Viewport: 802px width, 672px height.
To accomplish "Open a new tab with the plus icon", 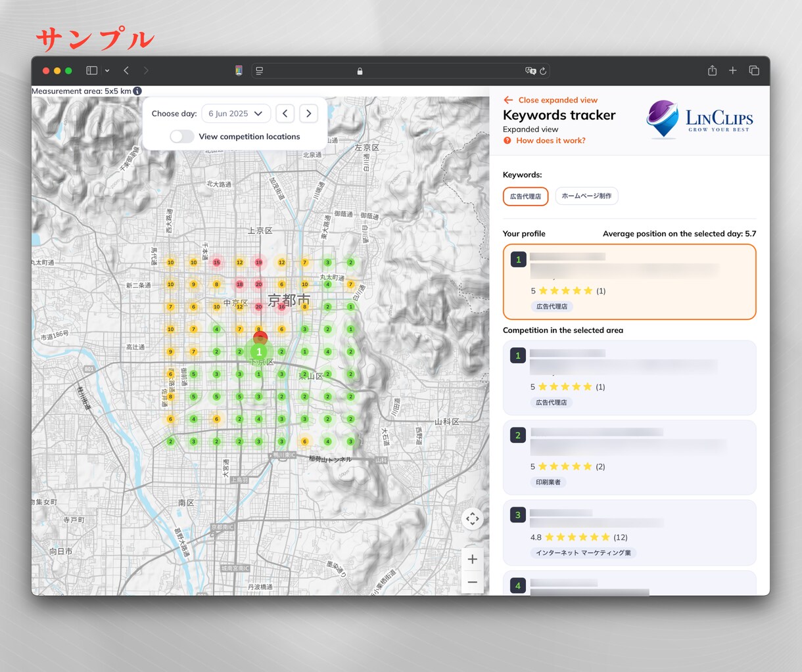I will click(x=733, y=70).
